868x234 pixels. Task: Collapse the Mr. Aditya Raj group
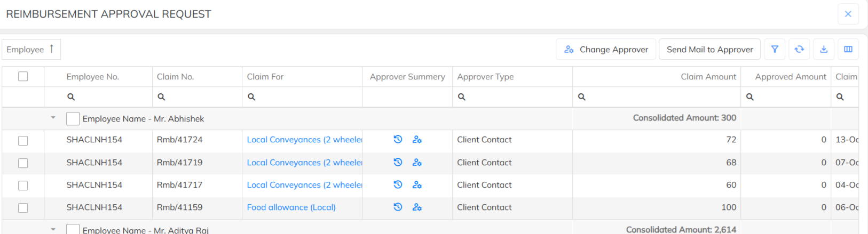[53, 229]
